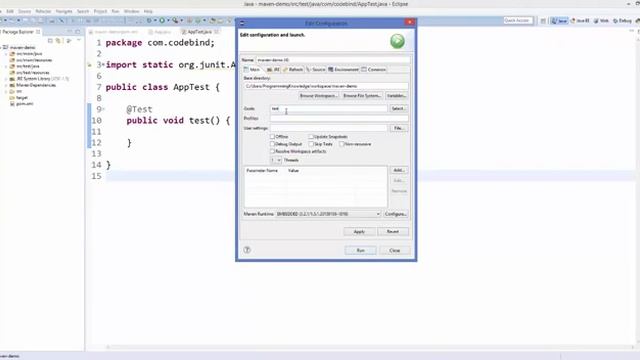Select Maven Dependencies node
Screen dimensions: 640x360
tap(36, 85)
